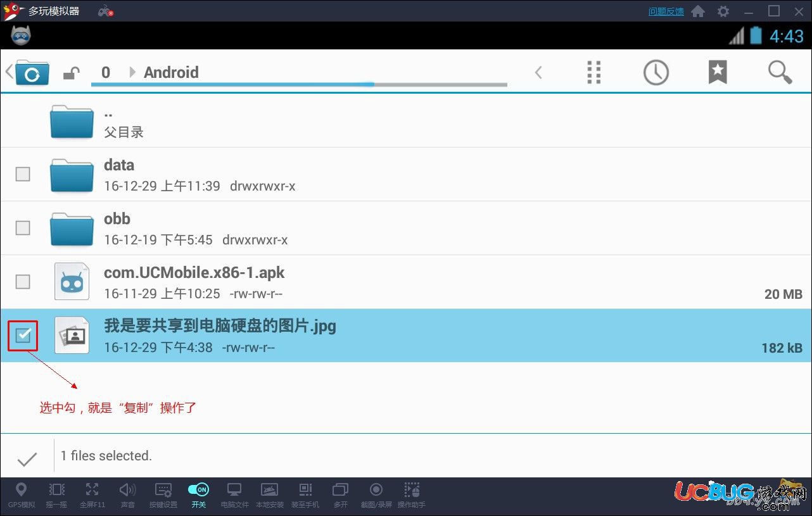812x516 pixels.
Task: Open GPS模拟 location simulator
Action: click(21, 495)
